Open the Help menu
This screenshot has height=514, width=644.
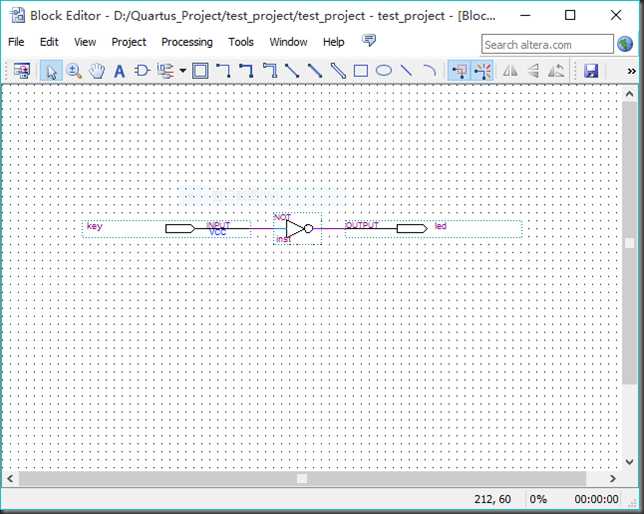[x=334, y=42]
